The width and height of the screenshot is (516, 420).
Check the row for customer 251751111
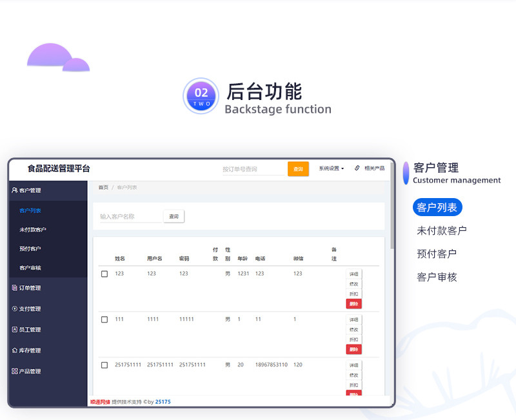(x=104, y=365)
